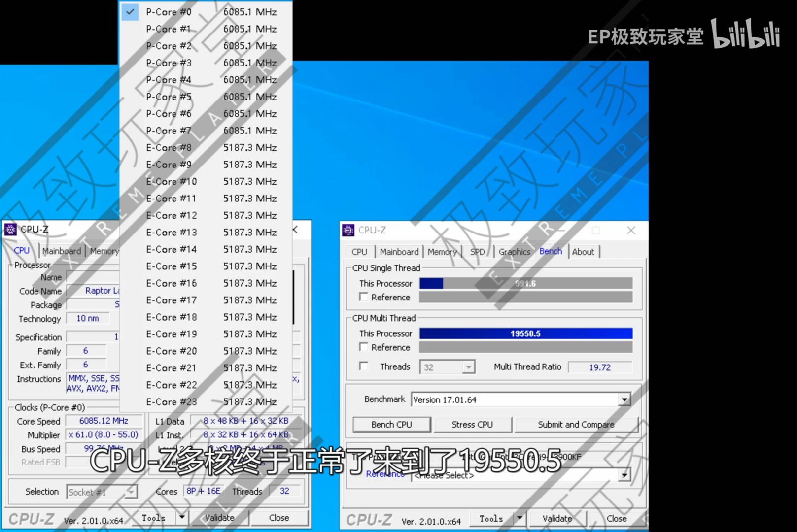Open the Selection 'Socket #1' dropdown
The height and width of the screenshot is (532, 797).
(102, 492)
